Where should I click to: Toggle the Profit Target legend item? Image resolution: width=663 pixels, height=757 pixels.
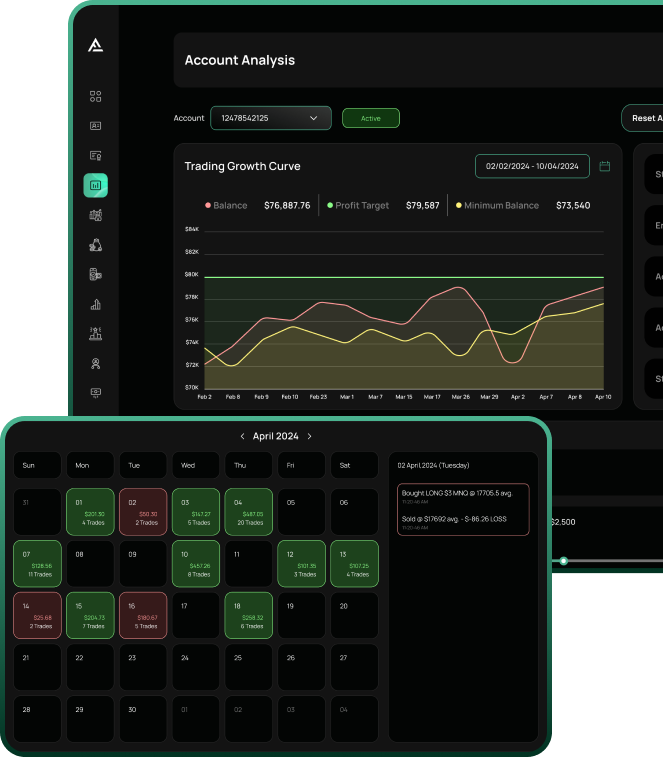(x=357, y=206)
